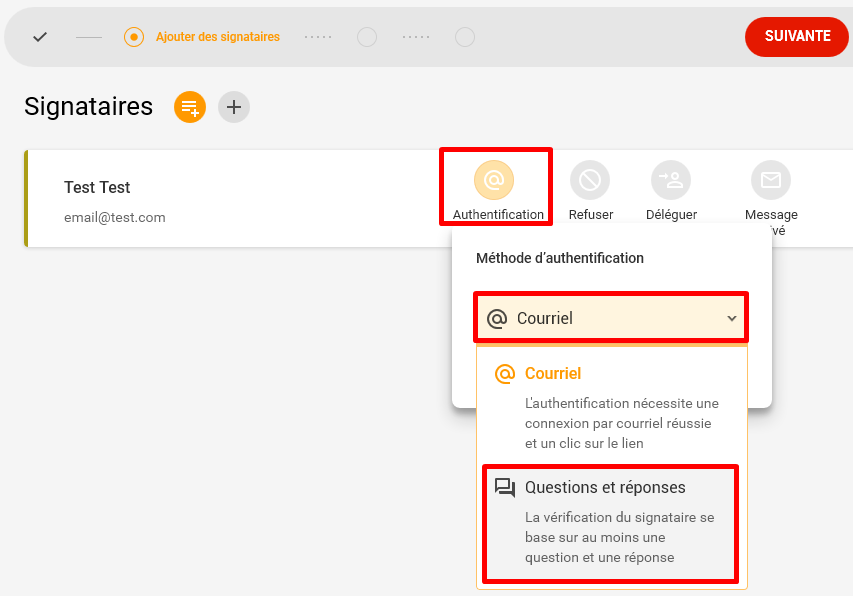Select signer name Test Test
Viewport: 853px width, 596px height.
point(97,187)
